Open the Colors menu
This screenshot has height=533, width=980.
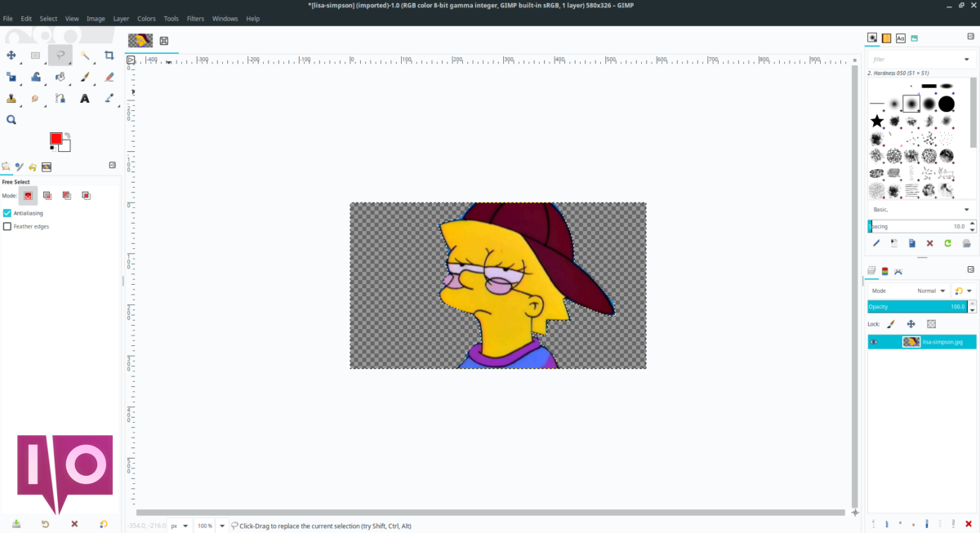pyautogui.click(x=146, y=18)
